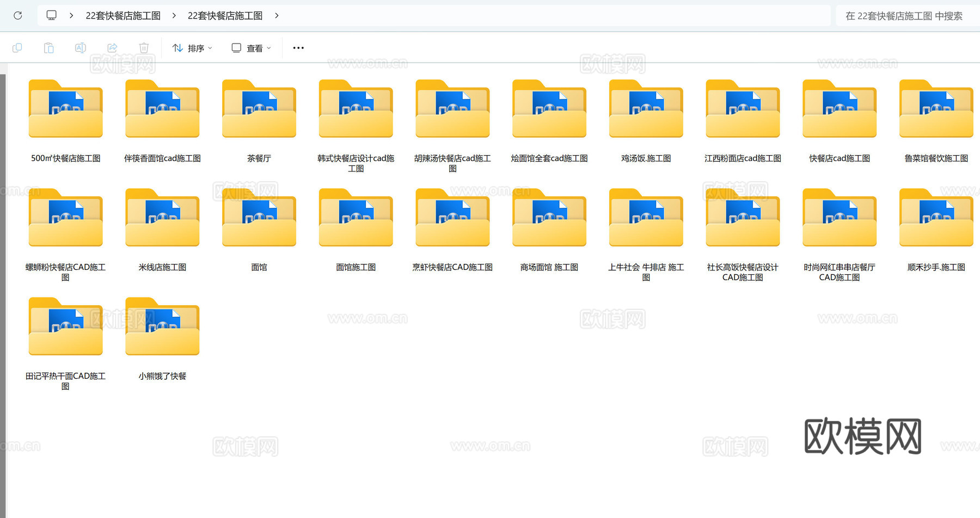Select the 鲁菜馆餐饮施工图 folder icon
Viewport: 980px width, 518px height.
[936, 109]
